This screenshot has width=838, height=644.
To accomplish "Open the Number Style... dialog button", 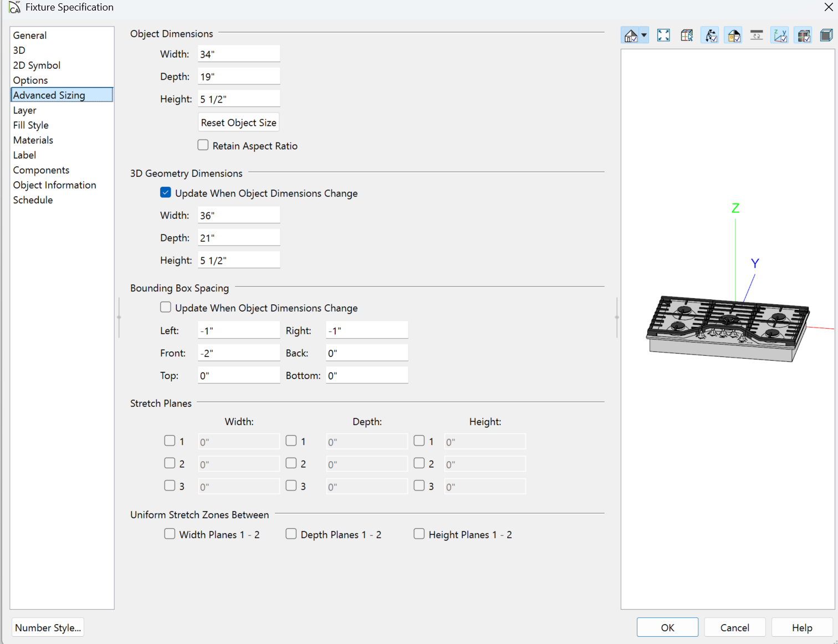I will point(48,627).
